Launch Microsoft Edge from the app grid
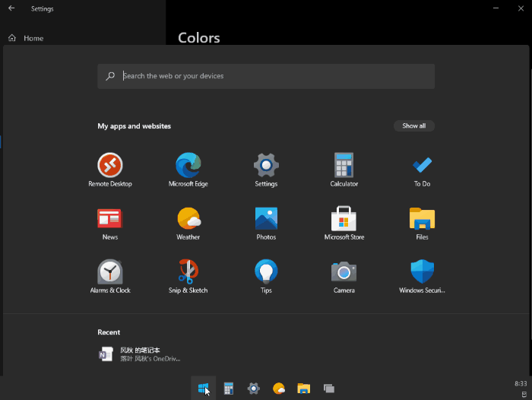532x400 pixels. coord(188,170)
